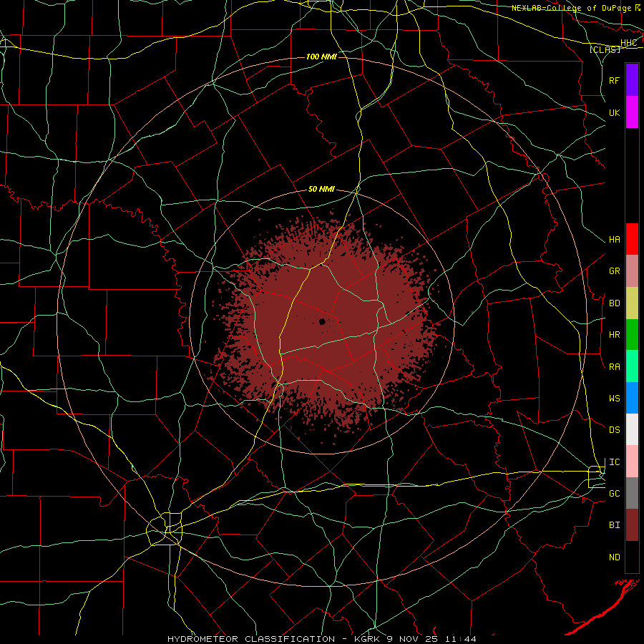Click the 50 NMI range ring label
This screenshot has height=644, width=644.
coord(321,190)
